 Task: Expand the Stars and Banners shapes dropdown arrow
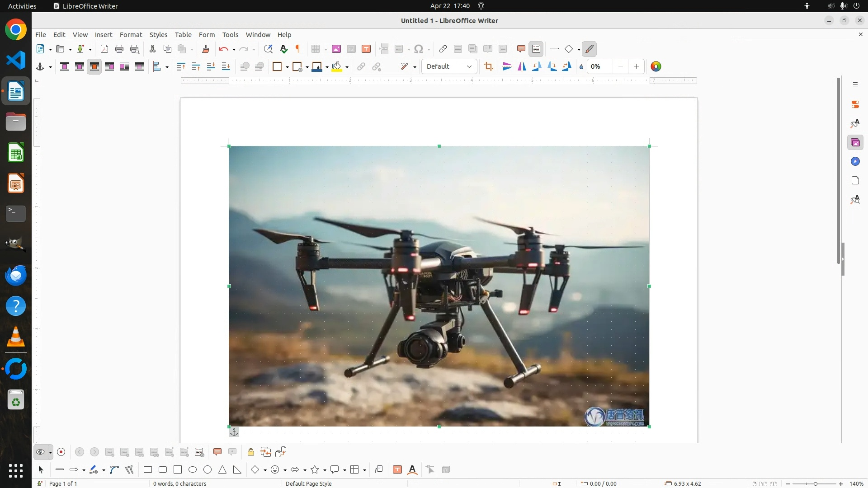(325, 470)
